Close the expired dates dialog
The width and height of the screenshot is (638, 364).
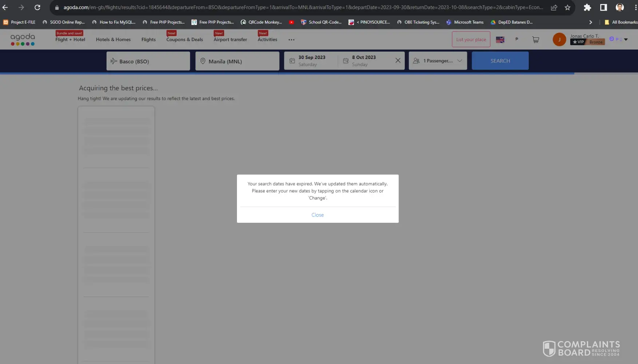pos(317,215)
